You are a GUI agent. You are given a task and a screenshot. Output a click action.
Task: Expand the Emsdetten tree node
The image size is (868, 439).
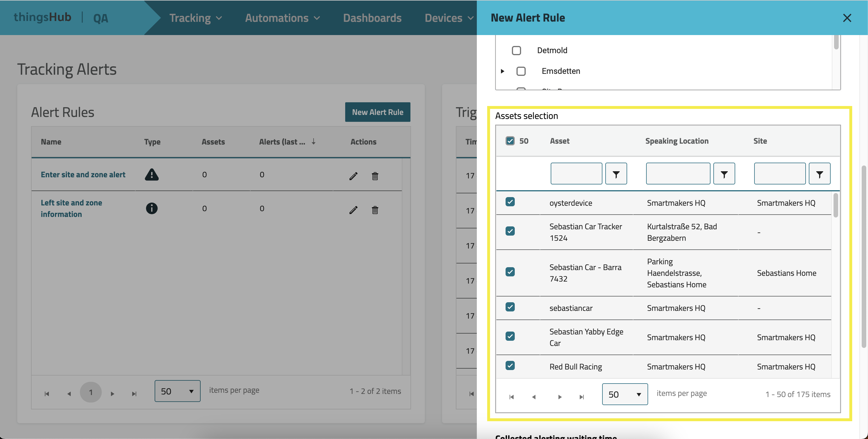(x=502, y=71)
